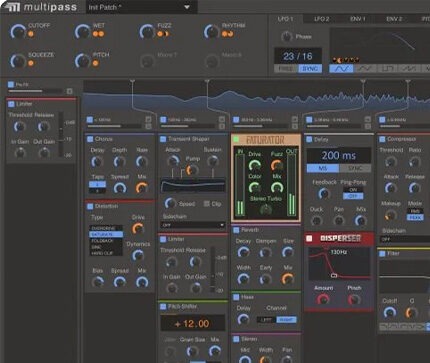Set the LFO rate to Sync
The height and width of the screenshot is (363, 430).
coord(310,69)
